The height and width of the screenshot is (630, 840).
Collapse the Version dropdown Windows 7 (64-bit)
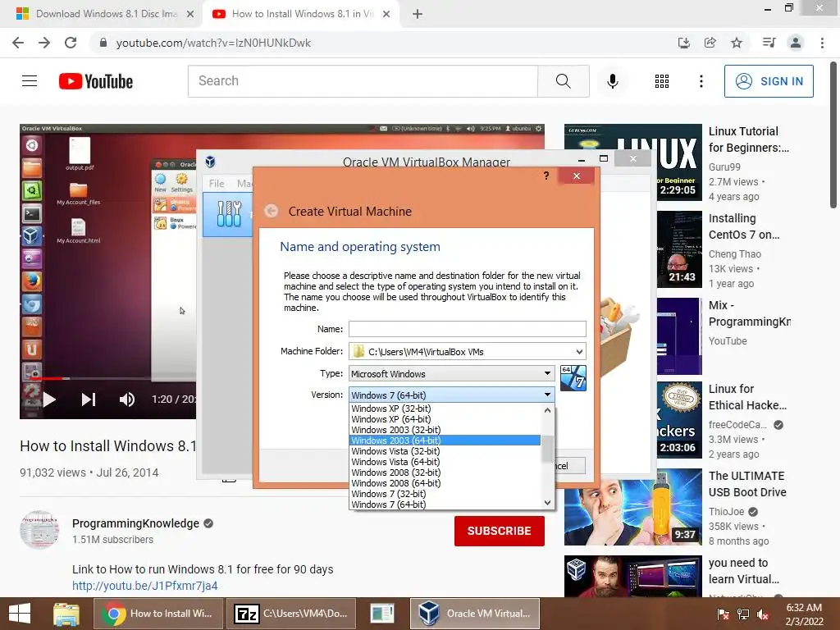pyautogui.click(x=452, y=395)
